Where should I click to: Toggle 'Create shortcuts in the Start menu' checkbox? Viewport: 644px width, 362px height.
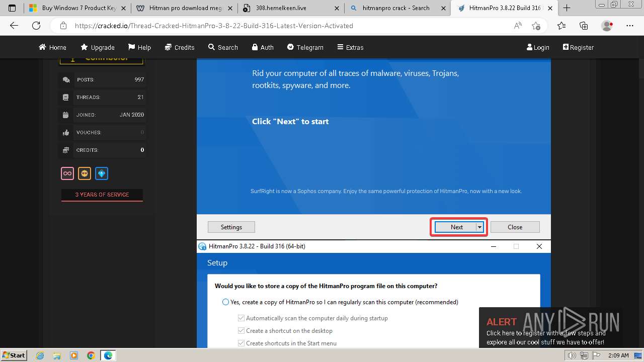(x=241, y=343)
